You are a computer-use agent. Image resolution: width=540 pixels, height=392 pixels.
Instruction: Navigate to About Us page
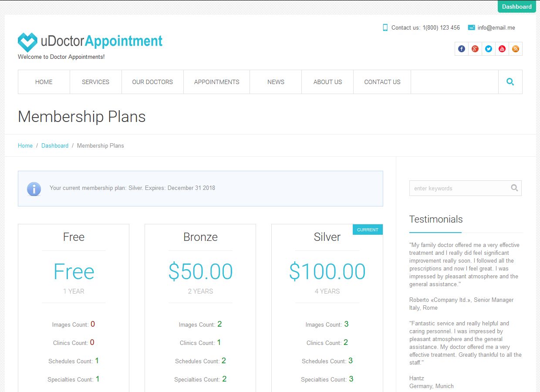(327, 82)
